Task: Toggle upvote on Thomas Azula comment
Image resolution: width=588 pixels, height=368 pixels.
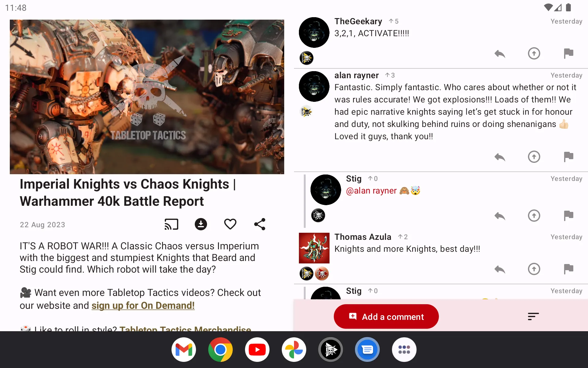Action: click(x=534, y=269)
